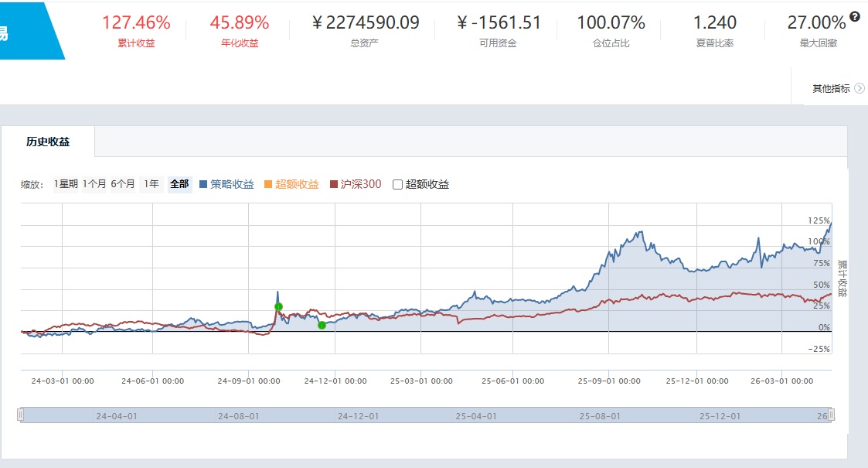The image size is (868, 468).
Task: Set the zoom range to 1年
Action: tap(151, 184)
